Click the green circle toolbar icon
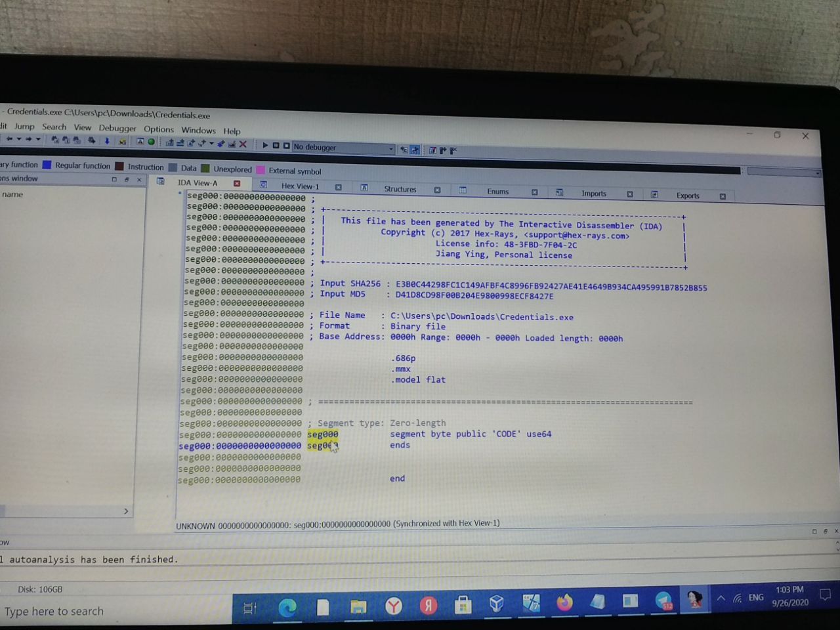This screenshot has height=630, width=840. [151, 142]
